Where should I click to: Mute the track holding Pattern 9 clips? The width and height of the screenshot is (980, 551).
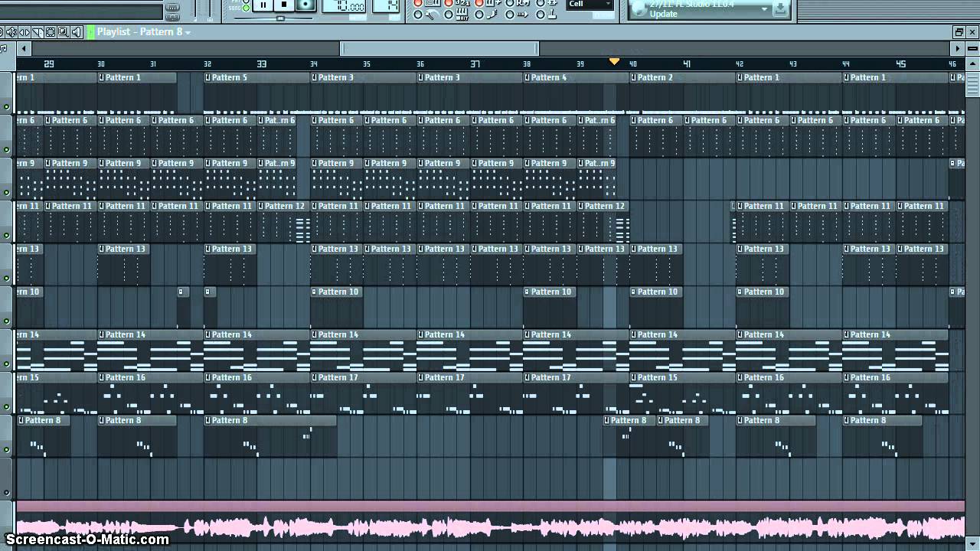click(8, 193)
